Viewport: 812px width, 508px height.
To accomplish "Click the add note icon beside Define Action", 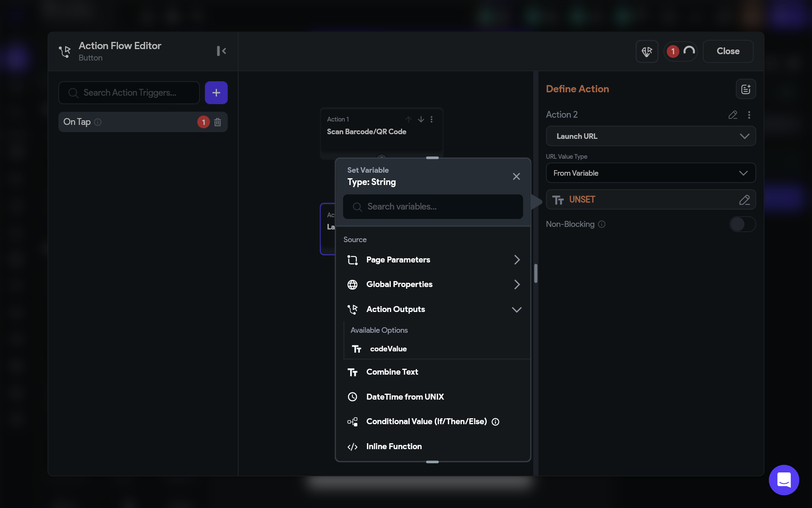I will (x=746, y=89).
